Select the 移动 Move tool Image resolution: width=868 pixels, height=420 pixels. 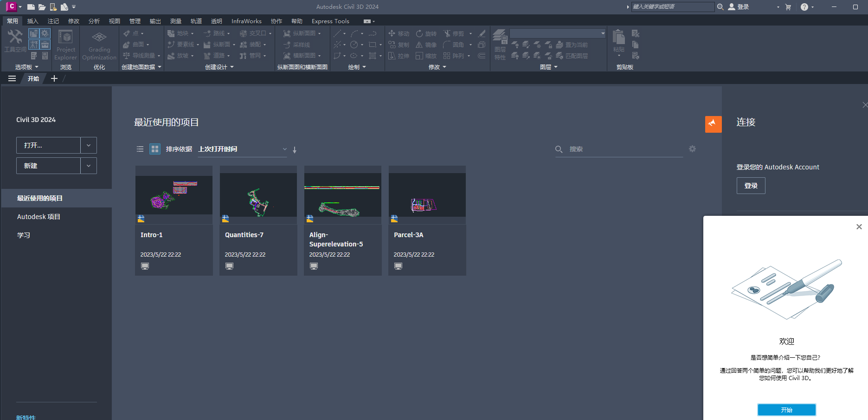399,33
